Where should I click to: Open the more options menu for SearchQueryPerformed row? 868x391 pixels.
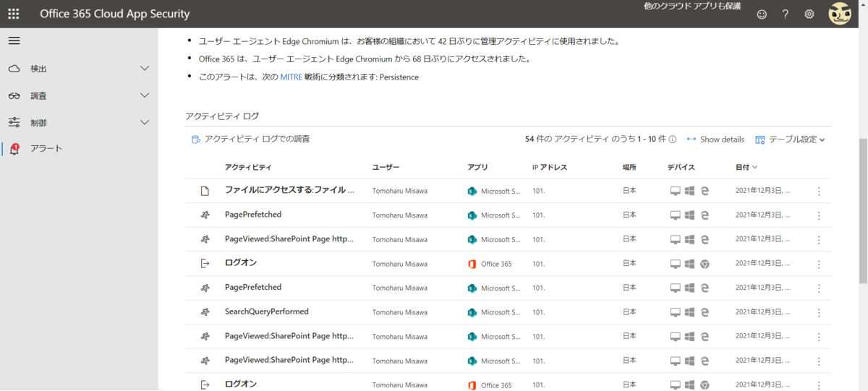coord(819,312)
